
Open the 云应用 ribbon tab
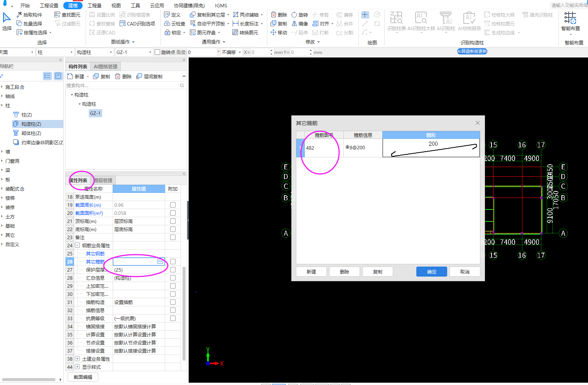[x=157, y=5]
